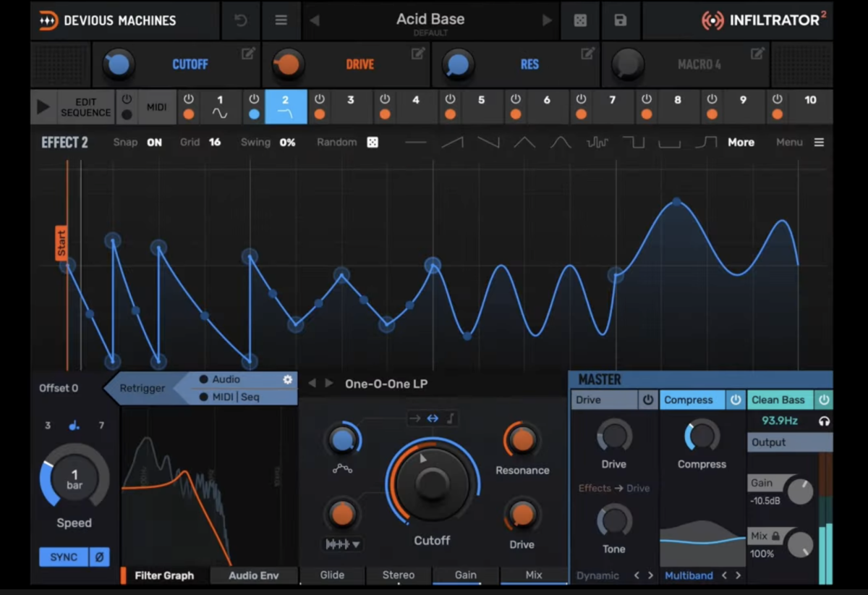Start the sequence with the play button
This screenshot has height=595, width=868.
(x=43, y=107)
